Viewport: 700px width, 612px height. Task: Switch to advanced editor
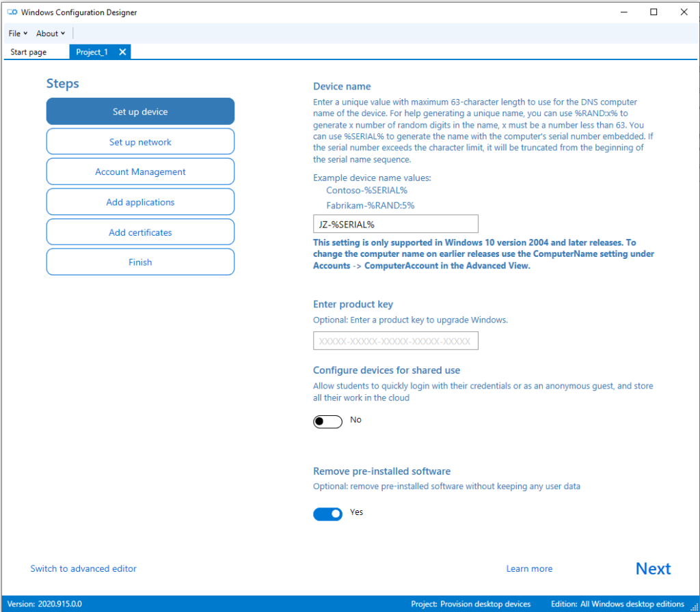83,569
